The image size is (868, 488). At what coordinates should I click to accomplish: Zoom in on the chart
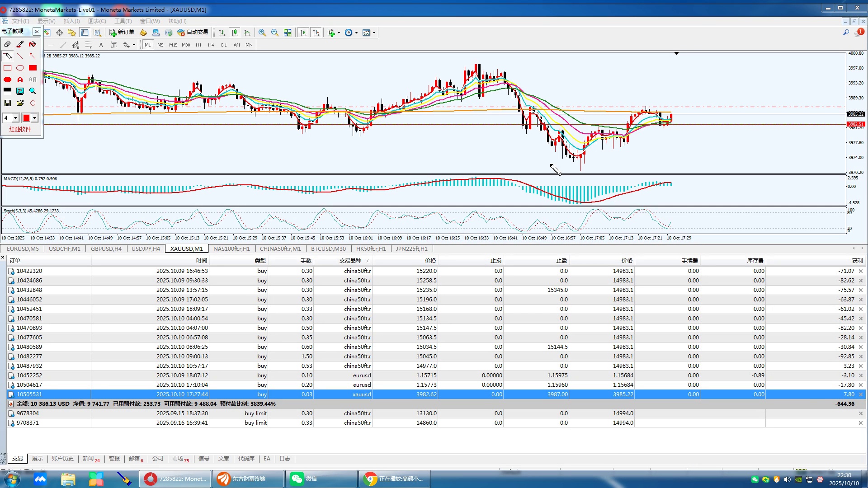[x=262, y=33]
